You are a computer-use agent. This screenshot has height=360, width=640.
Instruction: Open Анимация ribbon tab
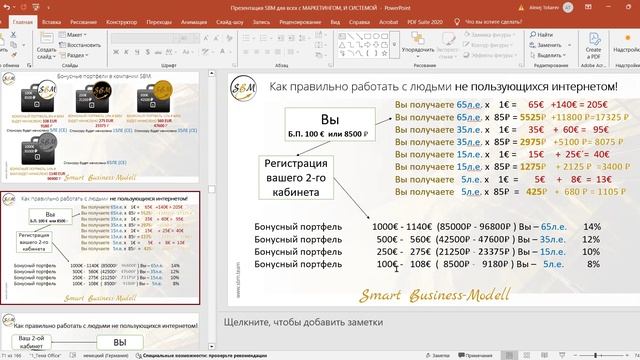point(194,22)
